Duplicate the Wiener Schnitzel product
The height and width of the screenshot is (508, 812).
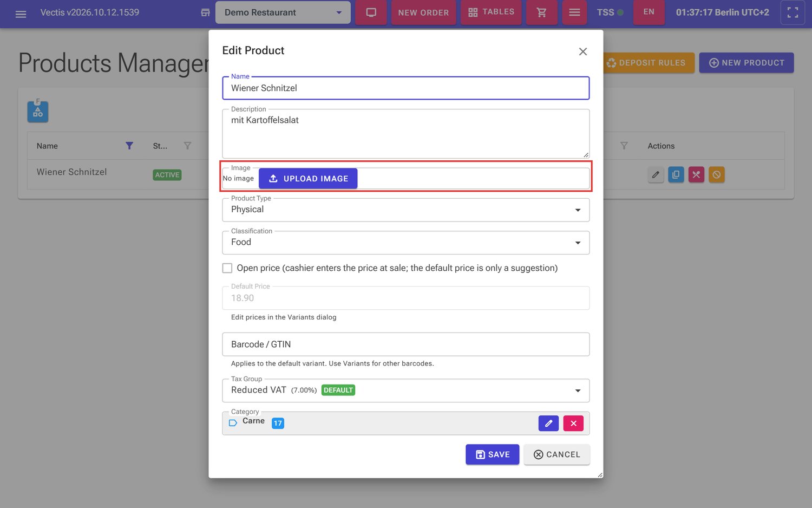[x=676, y=174]
